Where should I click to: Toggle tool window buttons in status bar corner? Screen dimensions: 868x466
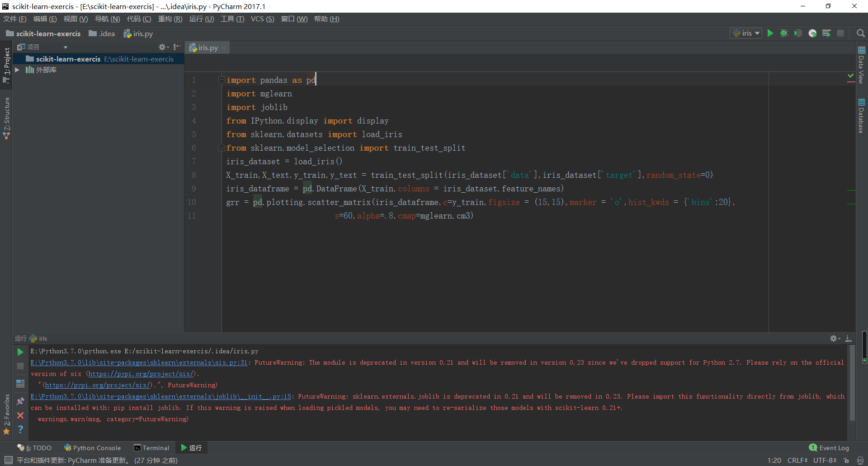click(x=8, y=460)
